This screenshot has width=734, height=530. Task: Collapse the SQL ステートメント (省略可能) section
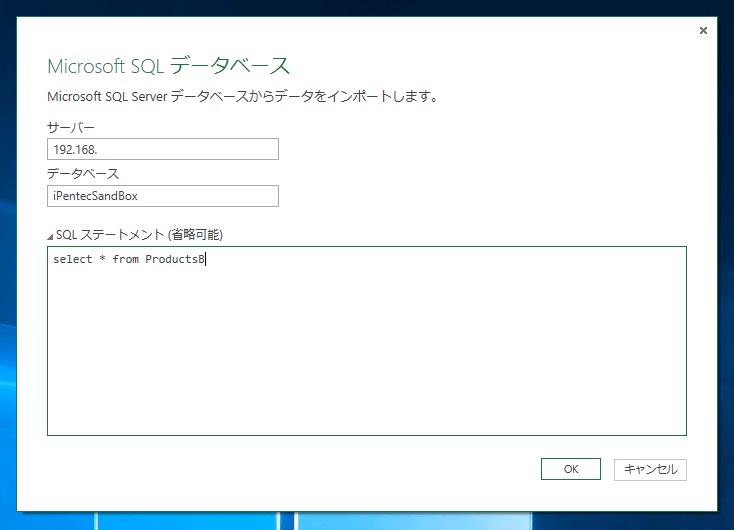click(50, 236)
